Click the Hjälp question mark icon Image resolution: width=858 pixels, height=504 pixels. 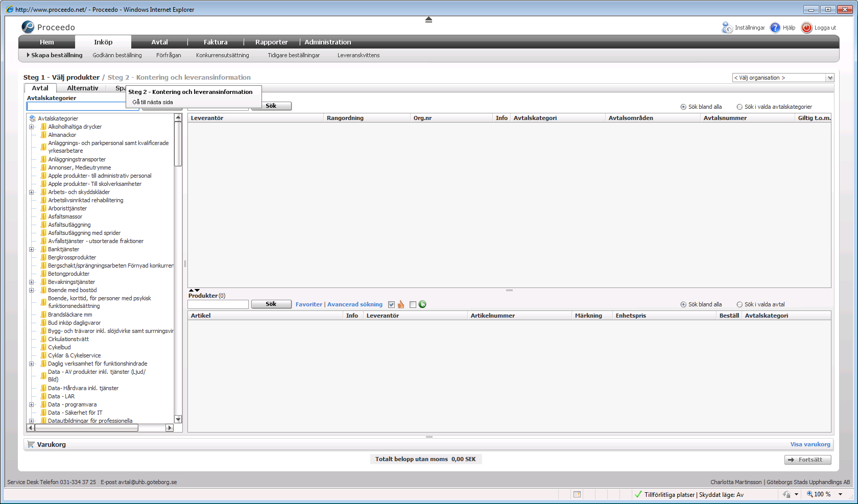pos(775,28)
